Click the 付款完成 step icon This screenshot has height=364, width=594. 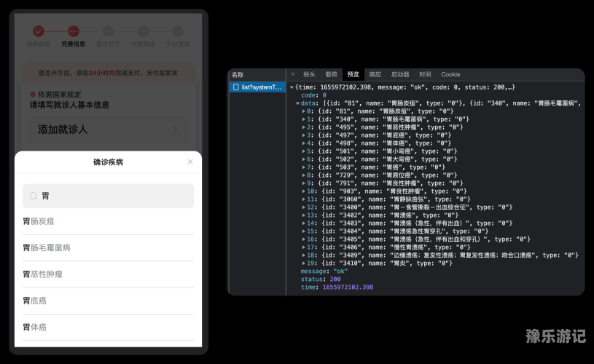(143, 31)
